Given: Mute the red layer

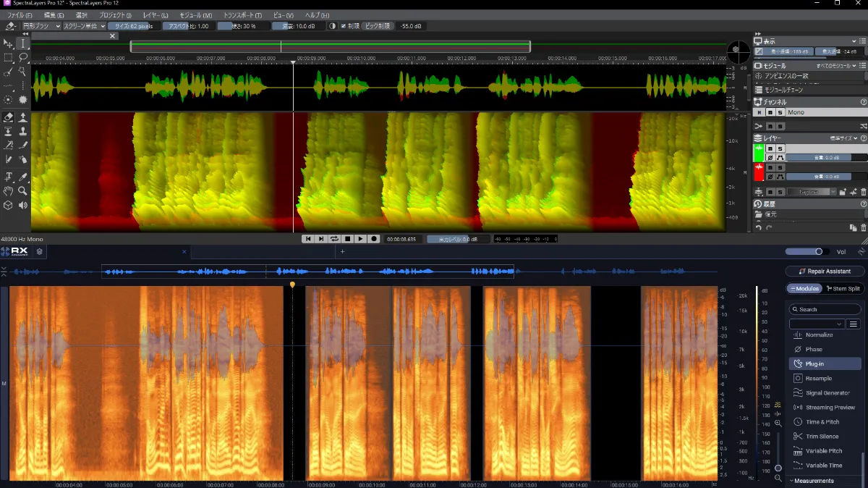Looking at the screenshot, I should tap(770, 168).
